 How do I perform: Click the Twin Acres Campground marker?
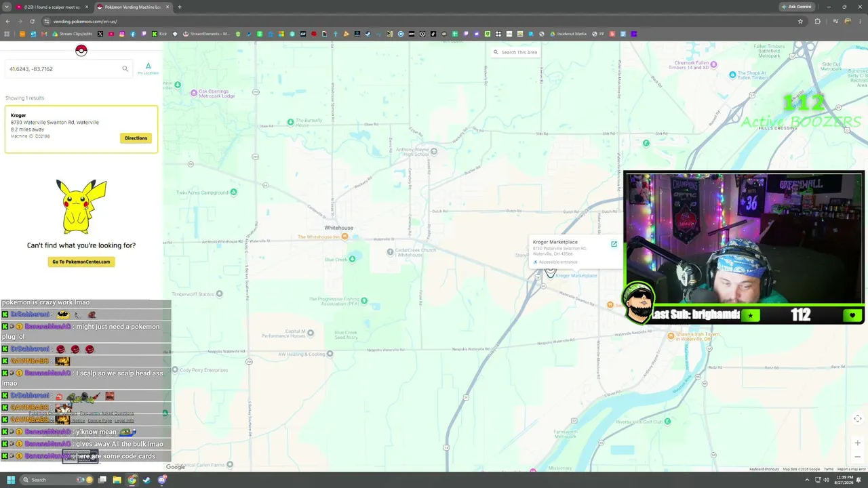point(233,192)
